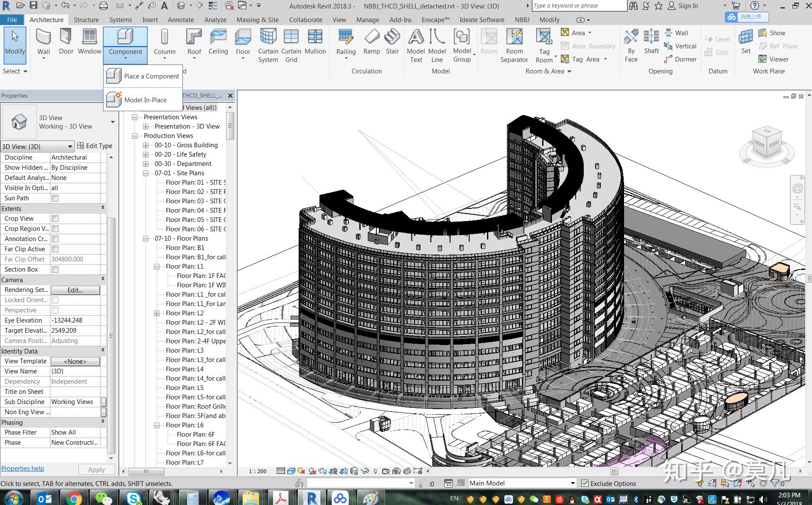Open the File menu button
Viewport: 812px width, 505px height.
point(12,20)
